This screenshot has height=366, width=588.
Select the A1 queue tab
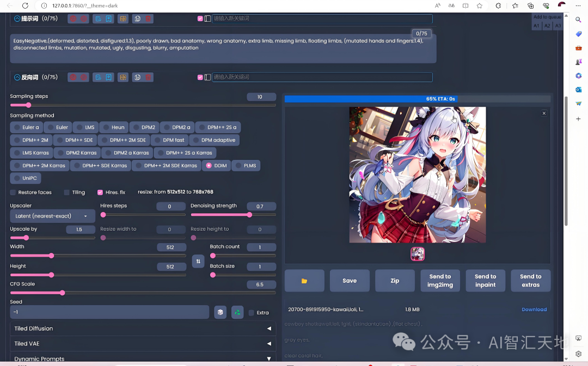coord(536,26)
